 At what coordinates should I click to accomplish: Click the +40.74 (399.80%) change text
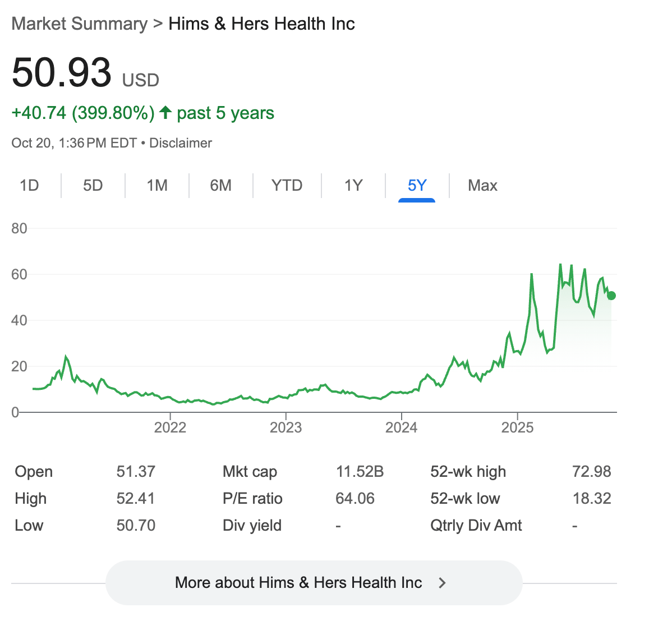tap(83, 113)
